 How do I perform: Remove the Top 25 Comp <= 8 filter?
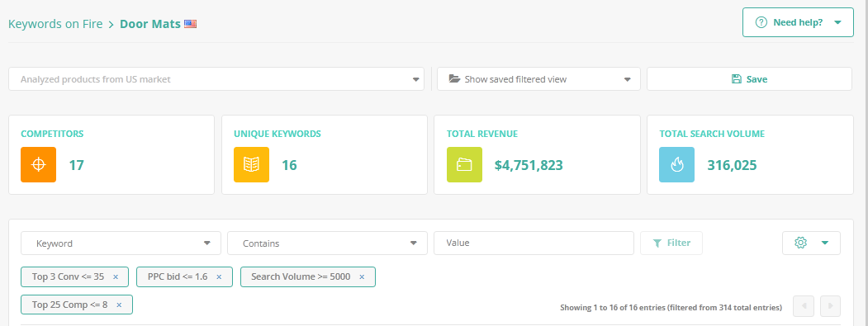click(x=119, y=305)
